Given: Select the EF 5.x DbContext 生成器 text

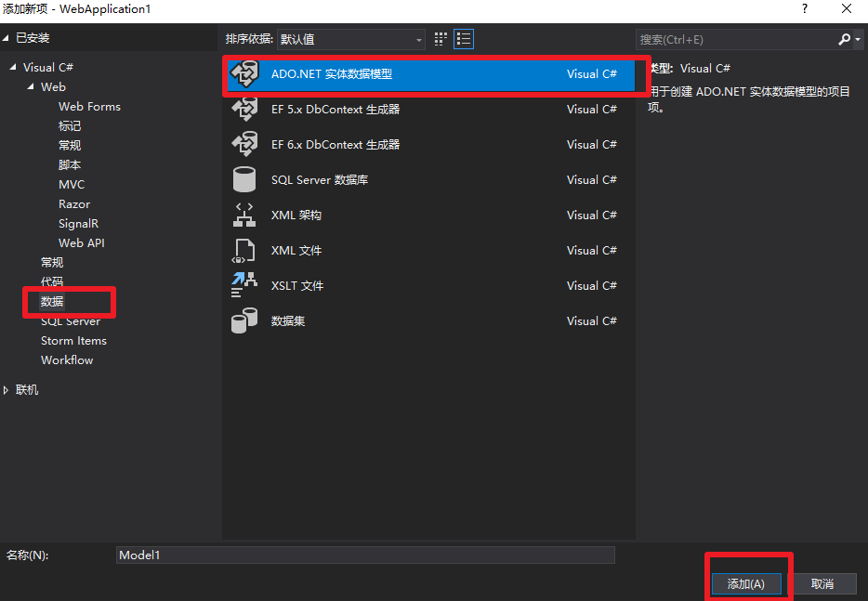Looking at the screenshot, I should pyautogui.click(x=335, y=110).
